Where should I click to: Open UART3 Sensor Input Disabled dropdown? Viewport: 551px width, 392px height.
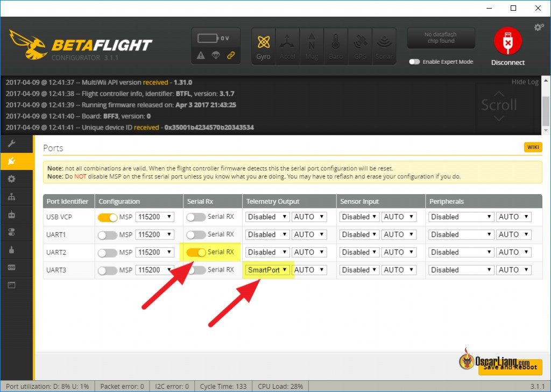359,270
